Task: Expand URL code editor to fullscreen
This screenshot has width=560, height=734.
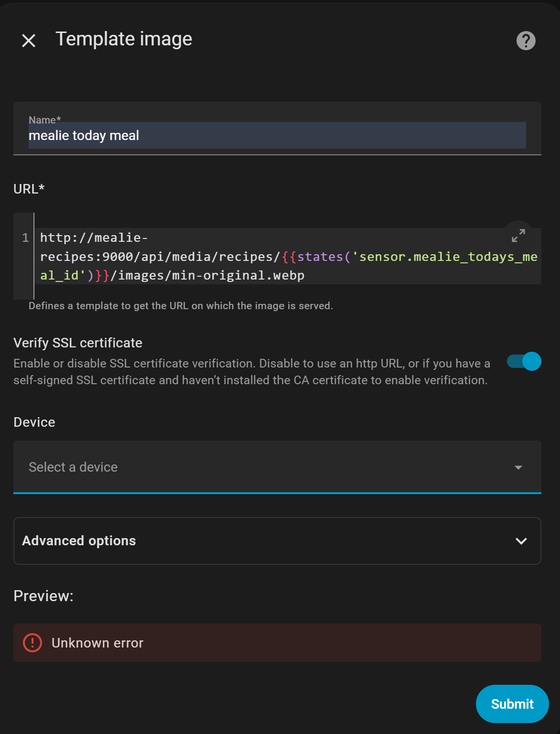Action: tap(518, 235)
